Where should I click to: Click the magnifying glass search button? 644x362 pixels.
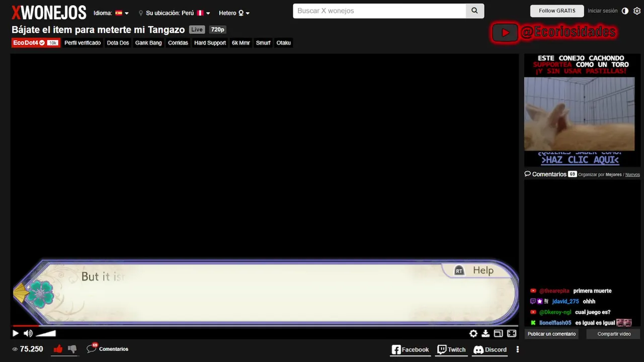475,11
